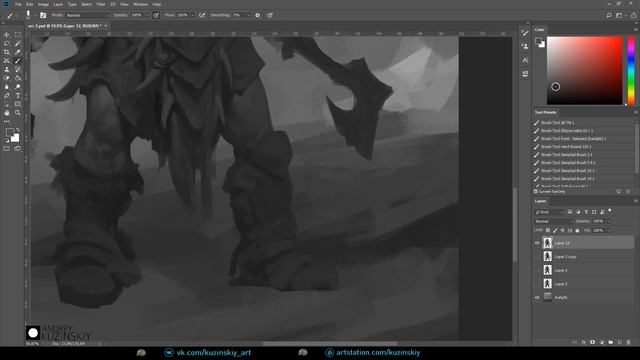Viewport: 640px width, 360px height.
Task: Toggle airbrush build-up mode
Action: click(202, 15)
